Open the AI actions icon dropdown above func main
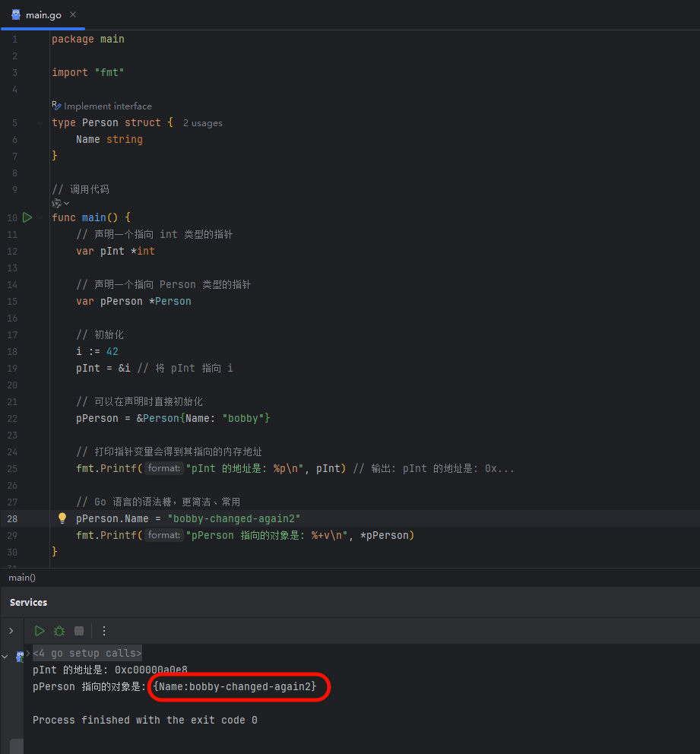This screenshot has width=700, height=754. pyautogui.click(x=60, y=204)
